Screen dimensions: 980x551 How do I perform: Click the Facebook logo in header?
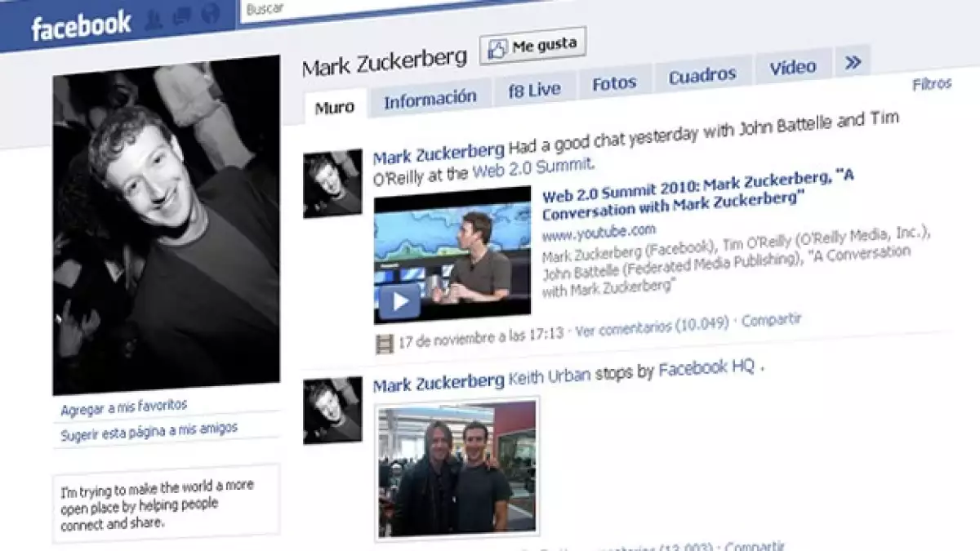(x=81, y=25)
